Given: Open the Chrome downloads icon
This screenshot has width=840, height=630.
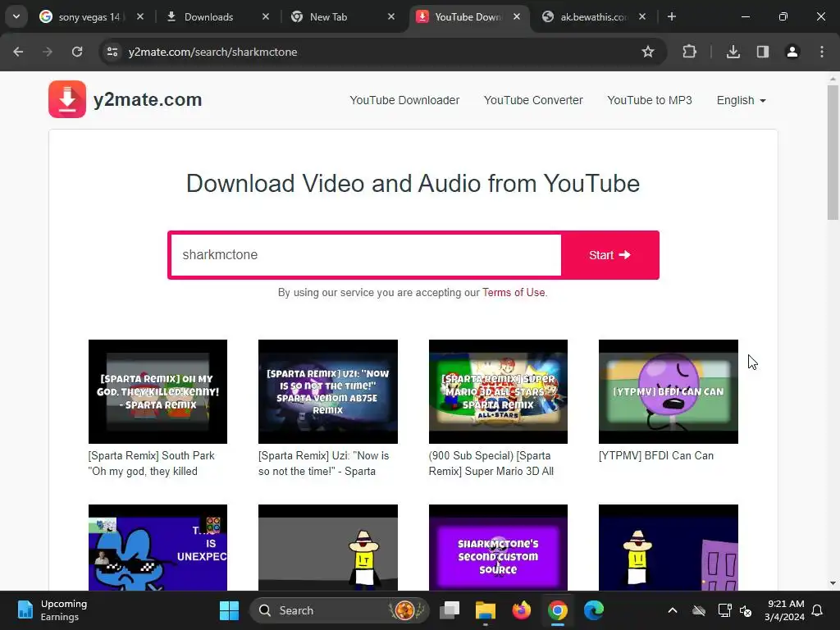Looking at the screenshot, I should coord(733,52).
